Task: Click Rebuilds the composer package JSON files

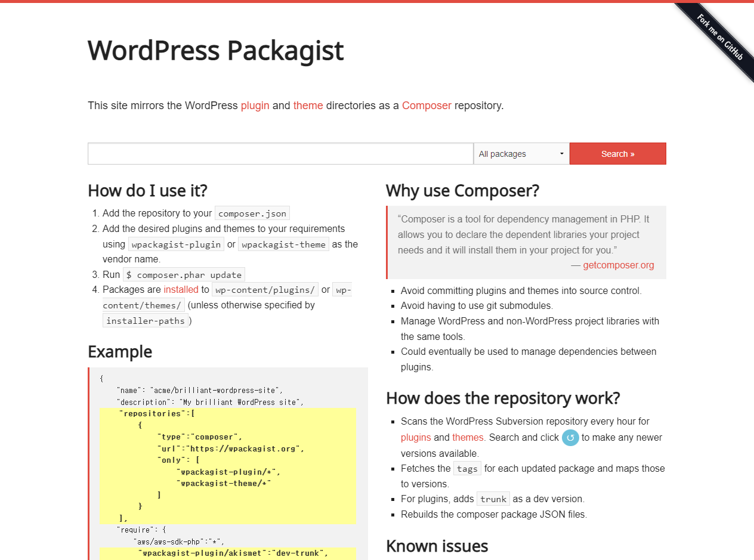Action: pos(494,514)
